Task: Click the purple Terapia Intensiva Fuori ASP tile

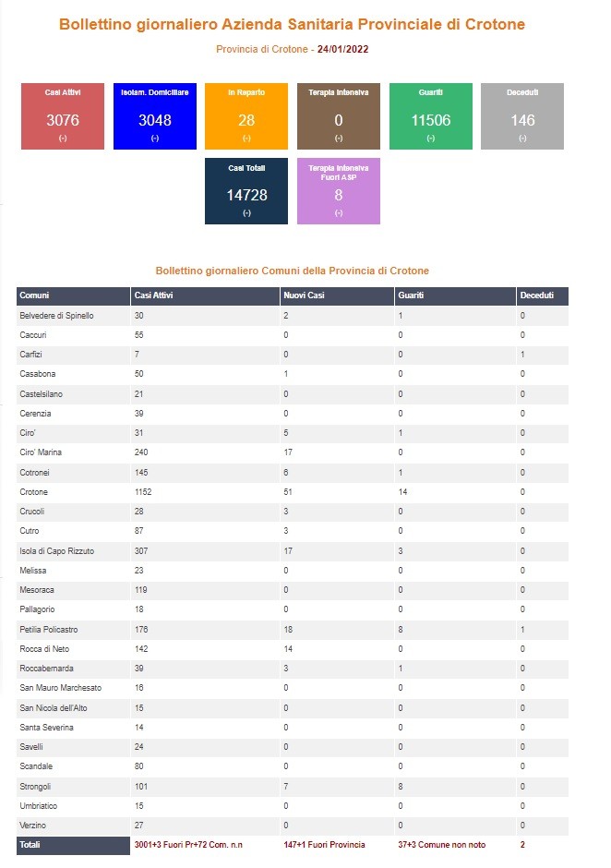Action: (339, 191)
